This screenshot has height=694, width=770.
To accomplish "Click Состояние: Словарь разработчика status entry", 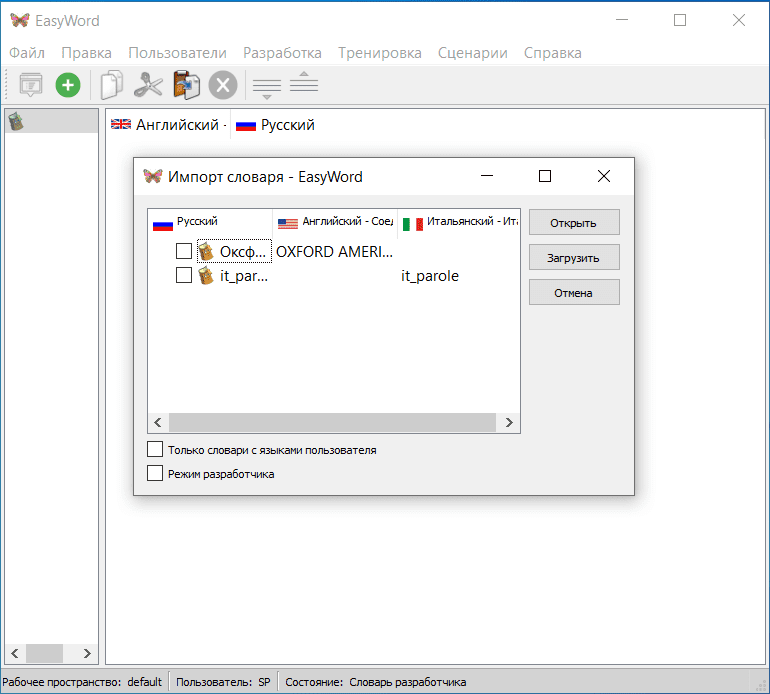I will pos(376,682).
